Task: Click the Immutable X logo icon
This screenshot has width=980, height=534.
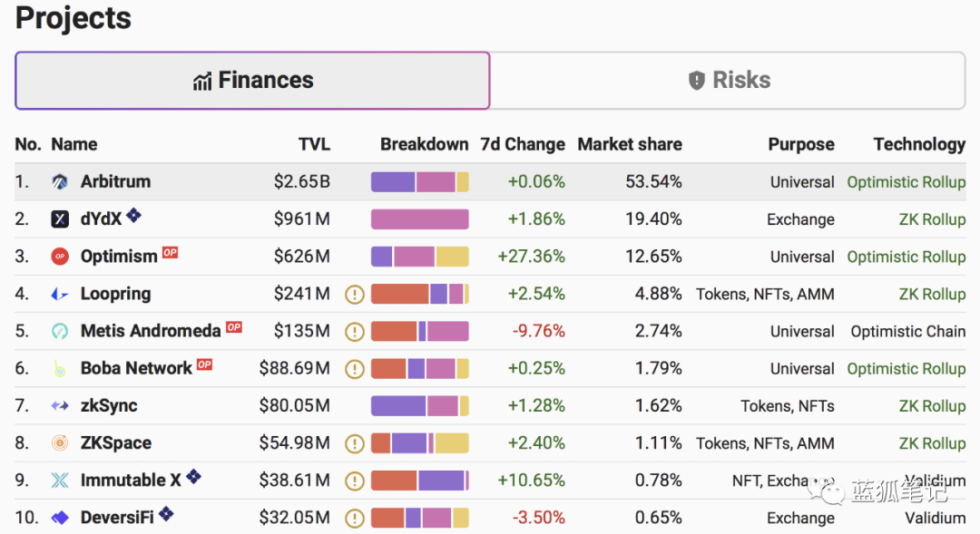Action: [60, 481]
